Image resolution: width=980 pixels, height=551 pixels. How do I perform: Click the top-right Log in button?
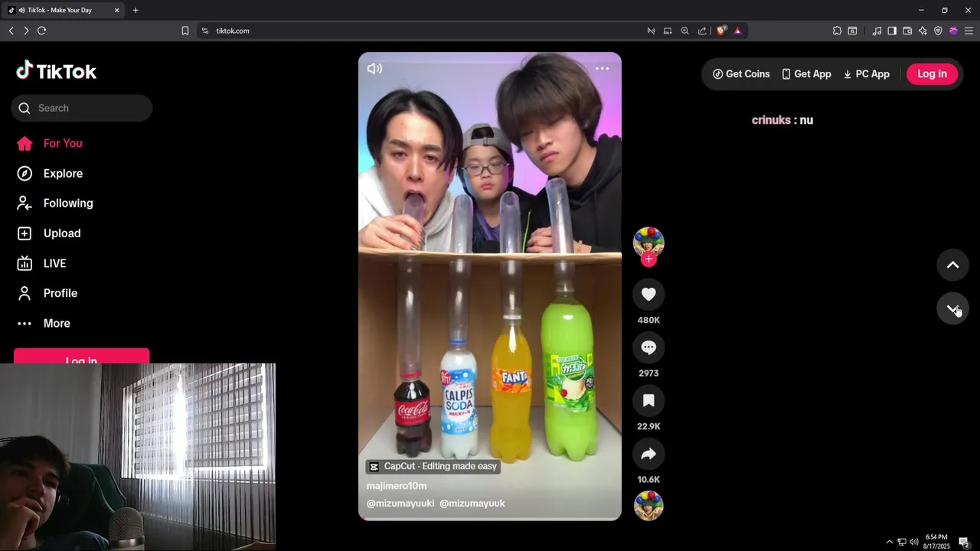[932, 73]
